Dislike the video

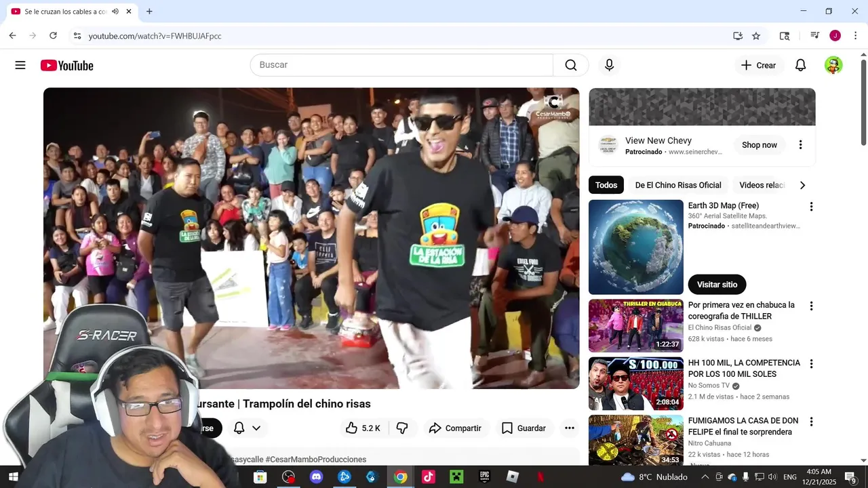[x=402, y=428]
